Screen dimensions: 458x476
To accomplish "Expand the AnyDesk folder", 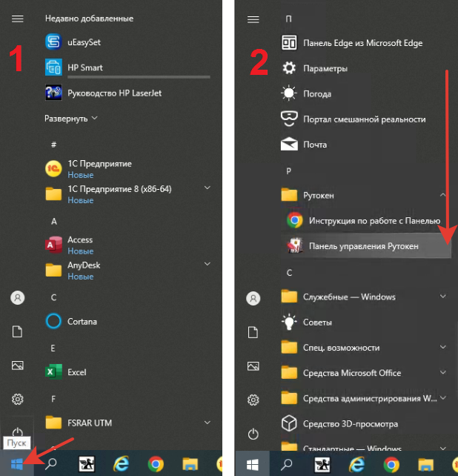I will pyautogui.click(x=208, y=264).
